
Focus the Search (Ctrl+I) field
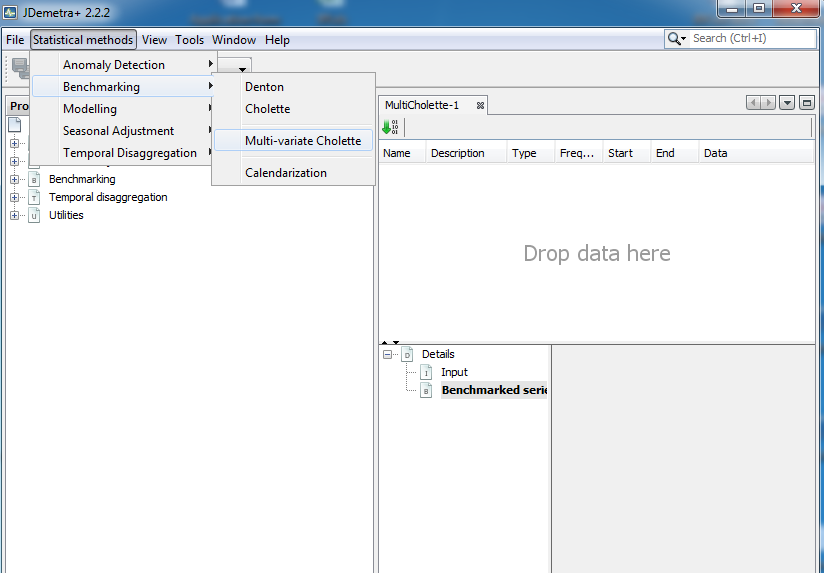(x=752, y=39)
